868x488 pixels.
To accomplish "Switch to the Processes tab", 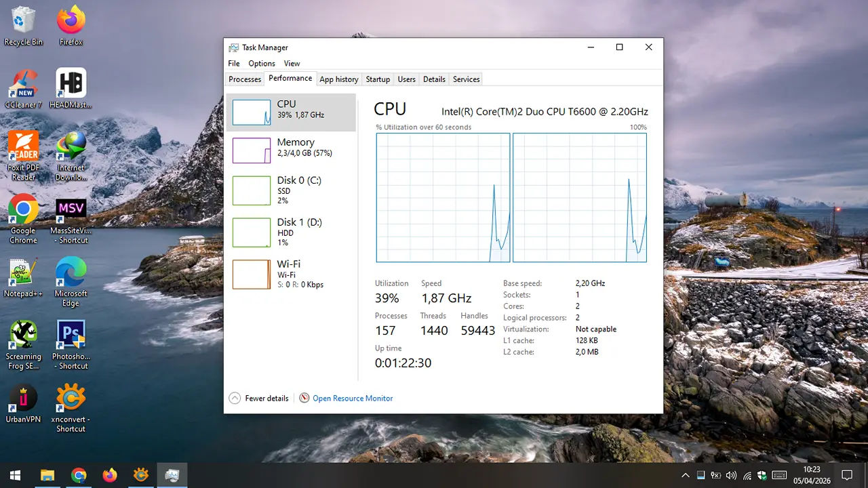I will coord(245,79).
